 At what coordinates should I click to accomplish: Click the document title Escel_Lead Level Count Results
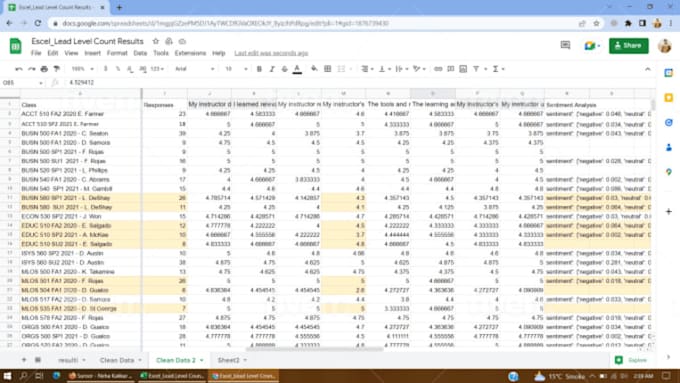(87, 41)
